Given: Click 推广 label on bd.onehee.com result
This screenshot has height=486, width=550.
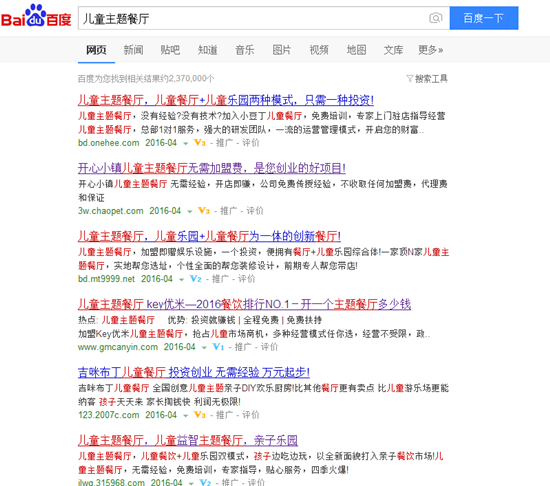Looking at the screenshot, I should (x=225, y=143).
